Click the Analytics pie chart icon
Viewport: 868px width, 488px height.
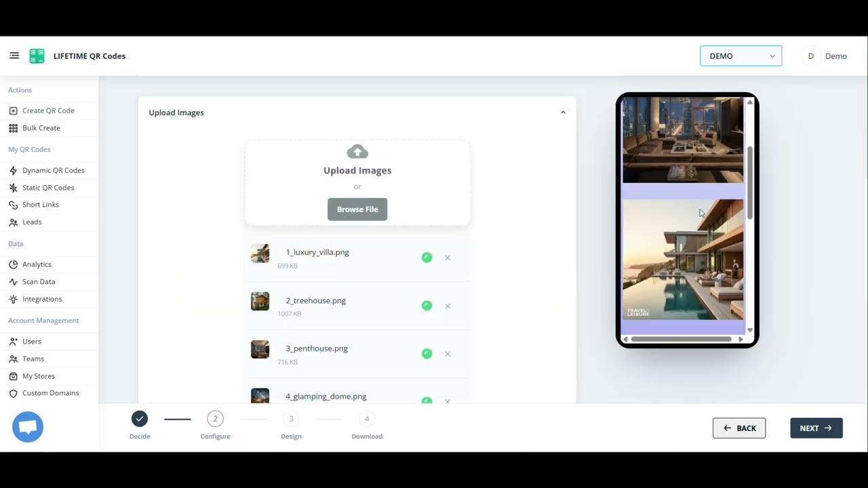pos(13,264)
